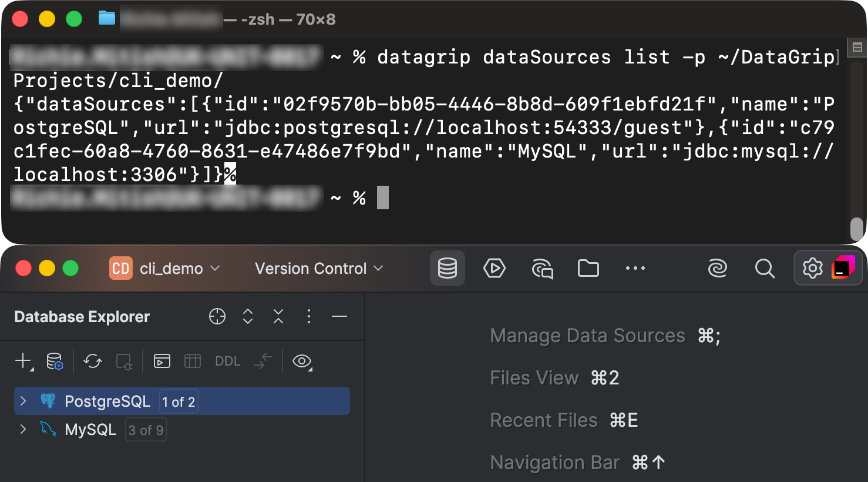Open Database Explorer vertical dots options menu
Viewport: 868px width, 482px height.
(309, 316)
